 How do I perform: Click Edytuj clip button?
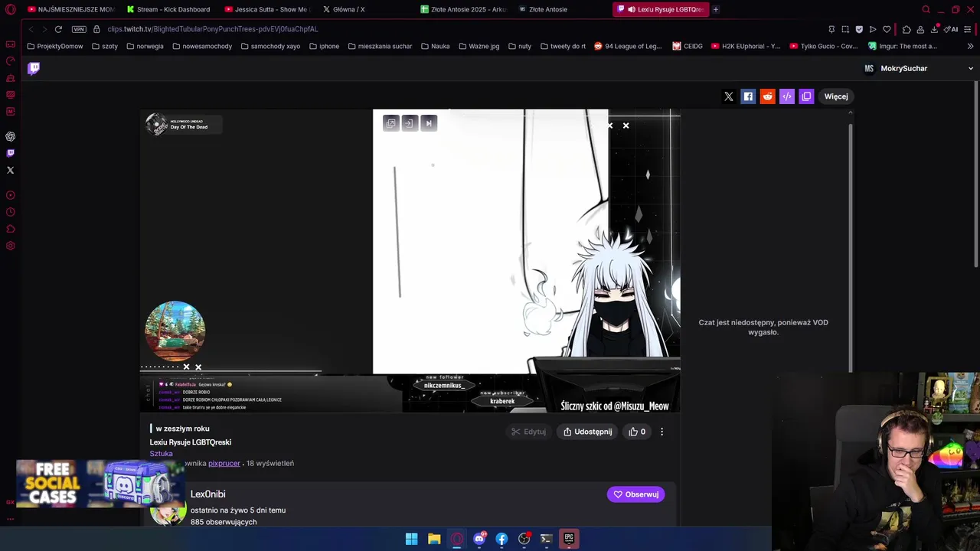coord(528,432)
